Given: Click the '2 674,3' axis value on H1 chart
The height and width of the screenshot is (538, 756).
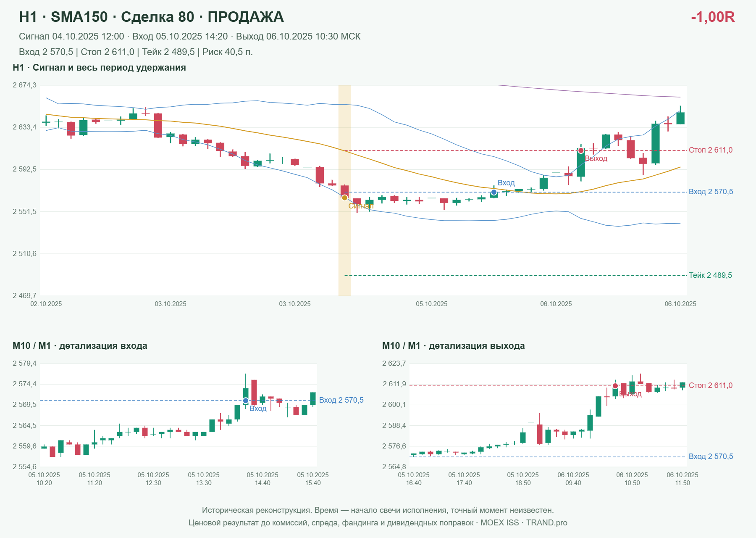Looking at the screenshot, I should (24, 85).
